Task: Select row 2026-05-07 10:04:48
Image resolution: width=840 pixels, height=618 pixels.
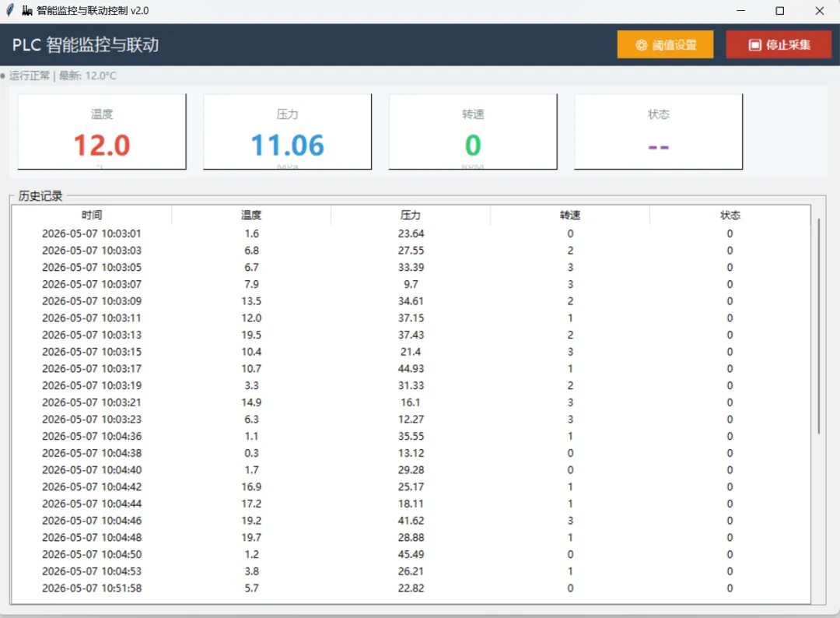Action: [x=411, y=538]
